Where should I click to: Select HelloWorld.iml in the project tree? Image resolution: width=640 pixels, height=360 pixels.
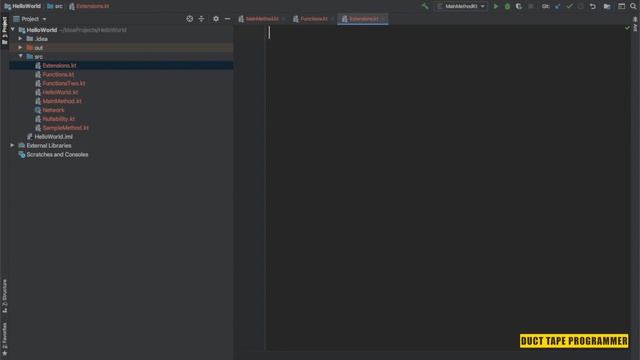(x=53, y=137)
